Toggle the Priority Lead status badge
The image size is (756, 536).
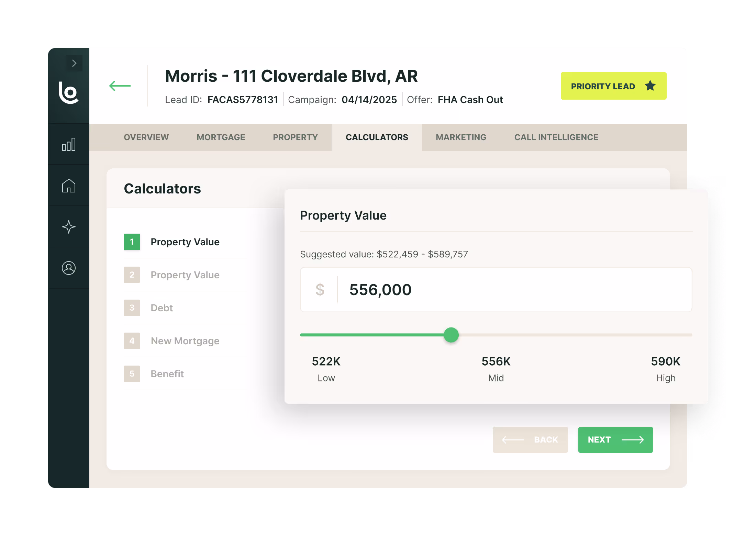[613, 86]
